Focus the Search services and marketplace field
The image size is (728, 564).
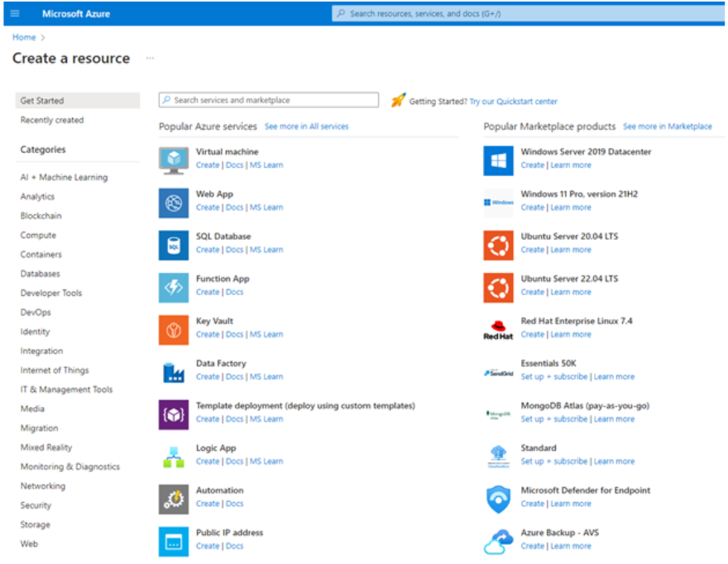(x=268, y=100)
